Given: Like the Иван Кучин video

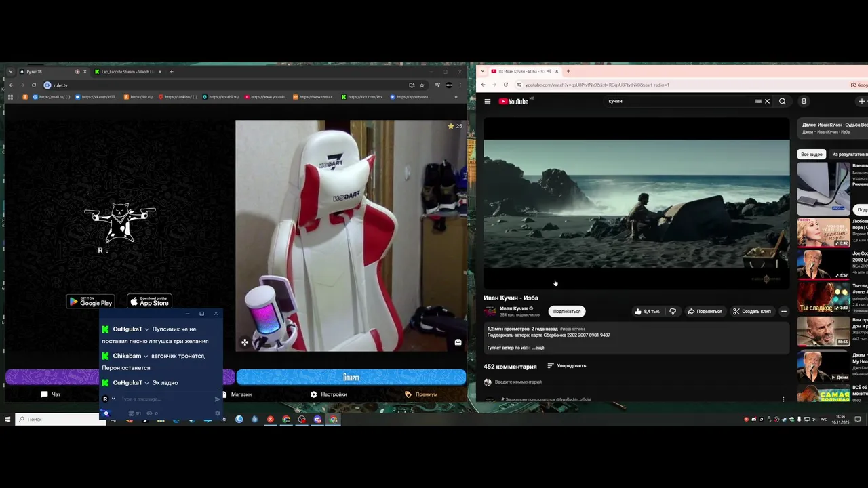Looking at the screenshot, I should click(648, 311).
